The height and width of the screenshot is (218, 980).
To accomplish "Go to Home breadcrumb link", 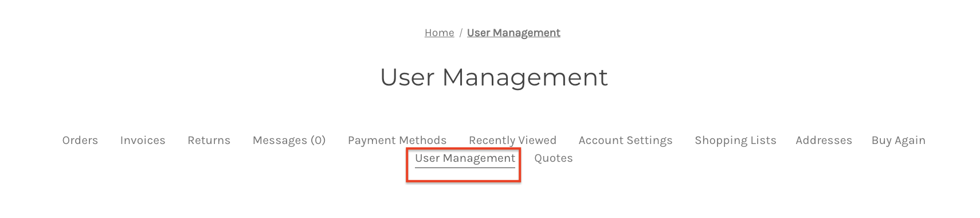I will click(x=439, y=33).
